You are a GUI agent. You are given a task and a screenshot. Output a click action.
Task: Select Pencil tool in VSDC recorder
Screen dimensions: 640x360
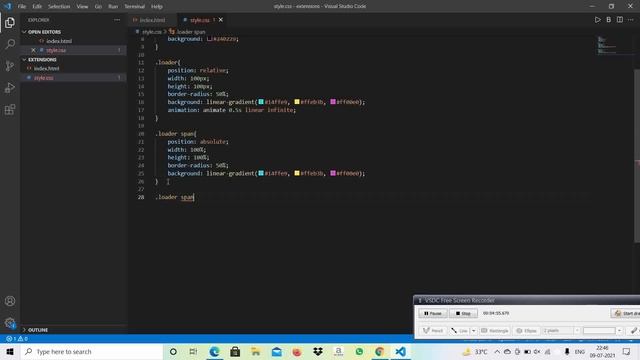pyautogui.click(x=433, y=331)
